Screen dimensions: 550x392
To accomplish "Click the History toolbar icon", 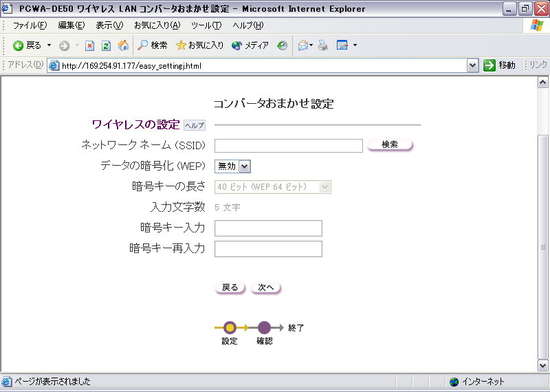I will 282,45.
